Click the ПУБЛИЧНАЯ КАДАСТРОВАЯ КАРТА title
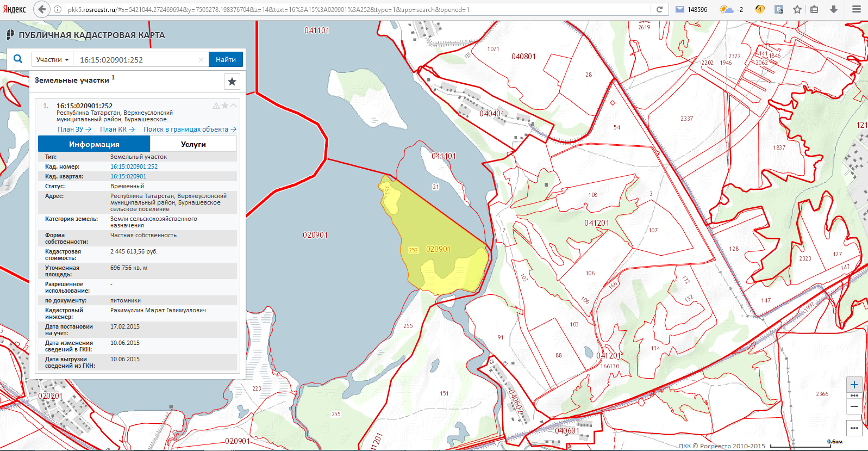 click(92, 35)
